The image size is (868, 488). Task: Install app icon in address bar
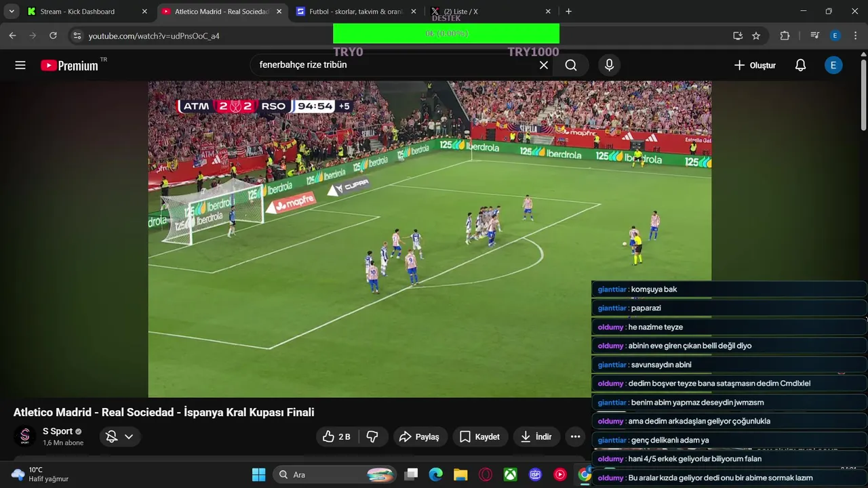coord(738,35)
